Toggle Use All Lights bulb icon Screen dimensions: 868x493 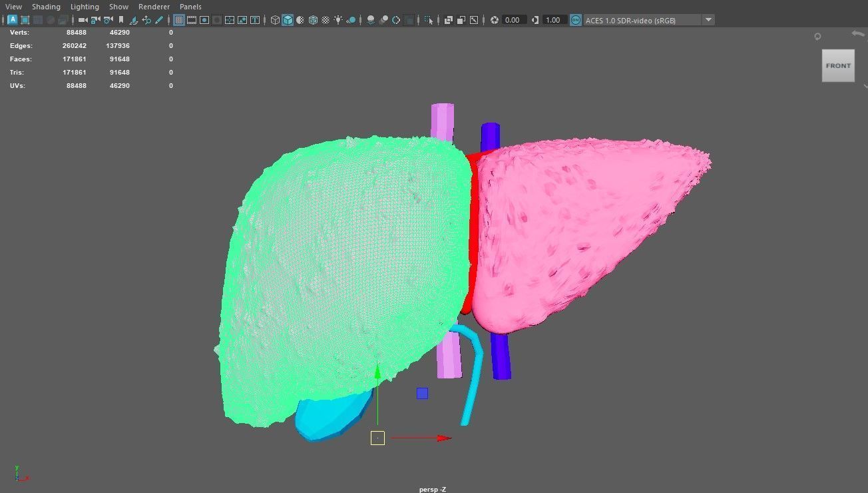click(338, 20)
